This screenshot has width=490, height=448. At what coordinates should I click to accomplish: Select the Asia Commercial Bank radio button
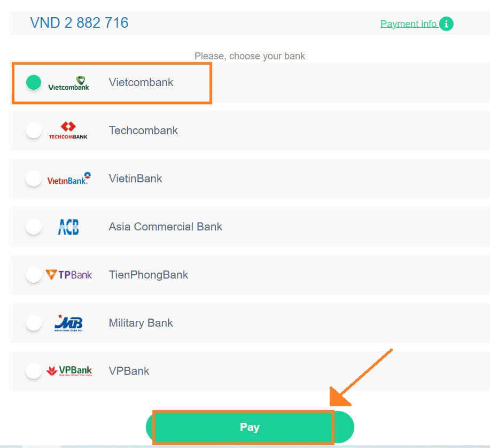pyautogui.click(x=34, y=227)
